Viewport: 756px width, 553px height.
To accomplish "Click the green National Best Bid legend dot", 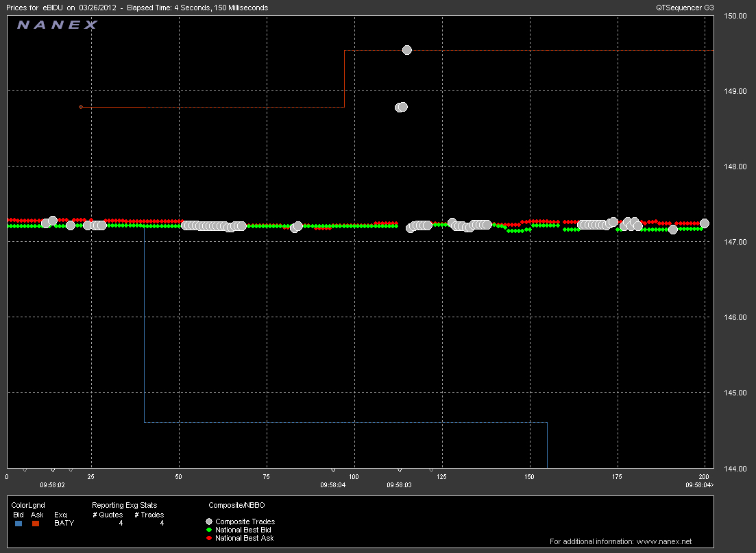I will point(209,530).
